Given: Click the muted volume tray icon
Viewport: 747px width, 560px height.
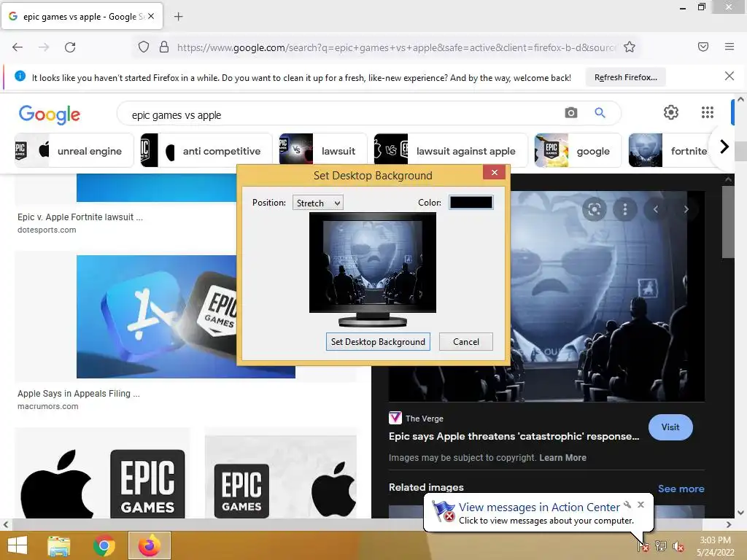Looking at the screenshot, I should tap(678, 545).
